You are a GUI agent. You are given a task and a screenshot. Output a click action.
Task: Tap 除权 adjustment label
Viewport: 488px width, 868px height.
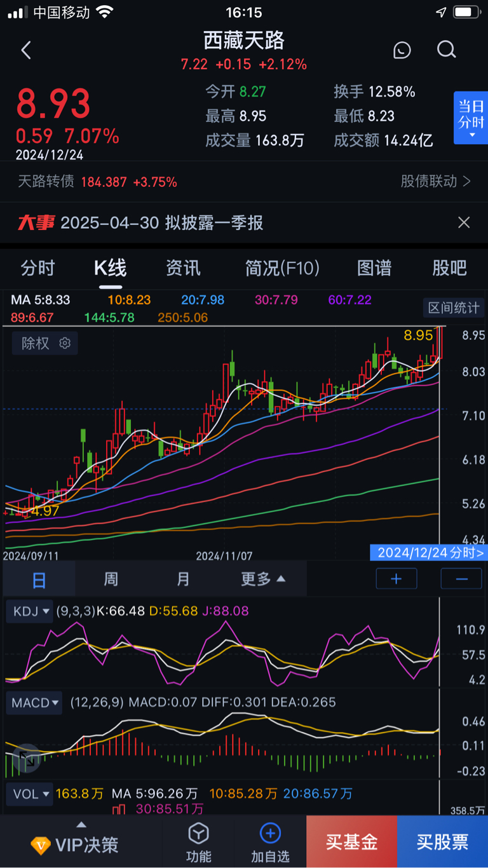[x=35, y=344]
